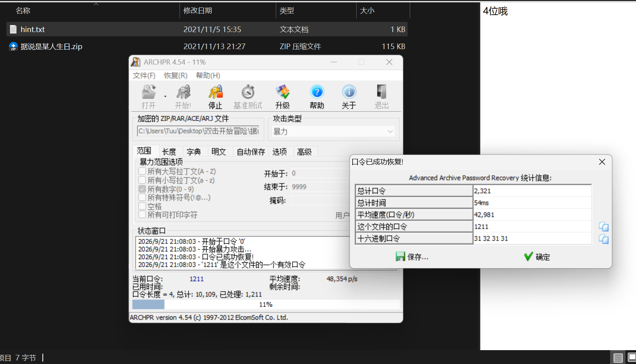Click the 打开 (Open) file icon
Screen dimensions: 636x364
click(149, 97)
